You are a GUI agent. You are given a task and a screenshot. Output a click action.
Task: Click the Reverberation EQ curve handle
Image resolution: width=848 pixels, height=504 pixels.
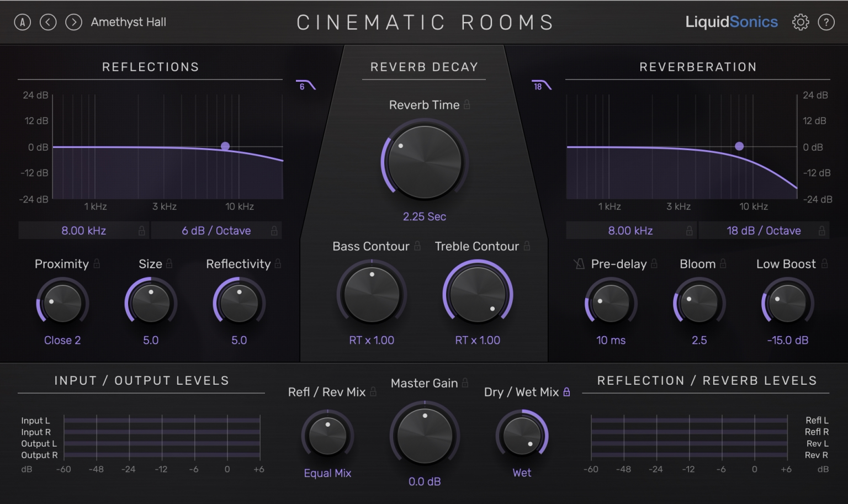tap(739, 146)
